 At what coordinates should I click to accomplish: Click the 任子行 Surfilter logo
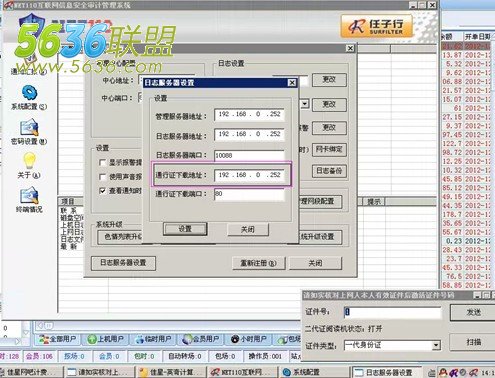(x=377, y=26)
